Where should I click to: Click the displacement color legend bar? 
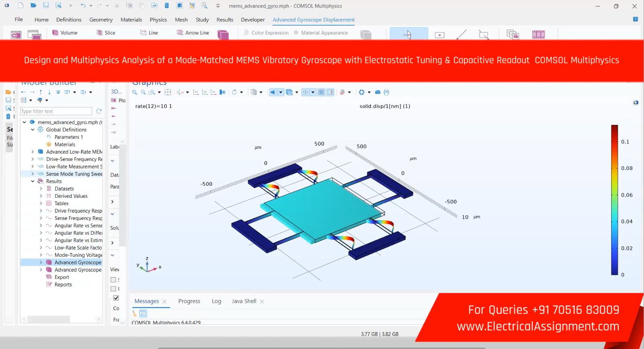point(615,200)
